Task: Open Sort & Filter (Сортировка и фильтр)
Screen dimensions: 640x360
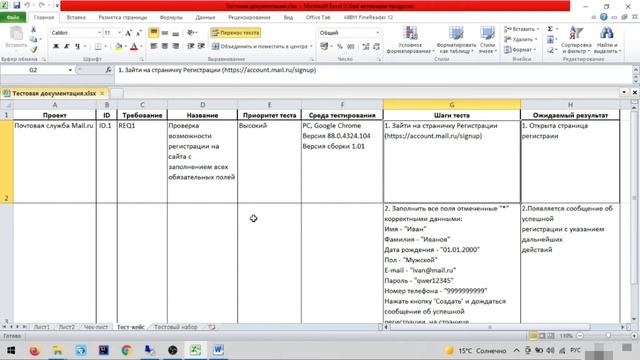Action: pos(576,40)
